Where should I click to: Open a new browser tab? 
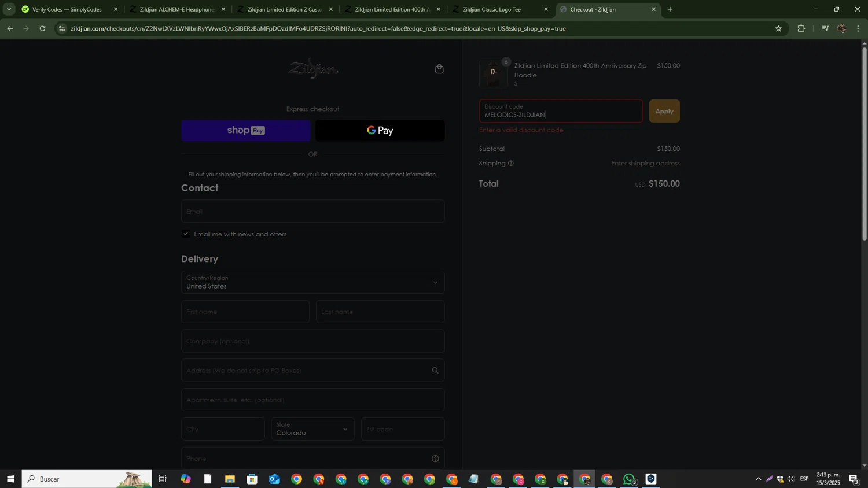click(x=670, y=9)
